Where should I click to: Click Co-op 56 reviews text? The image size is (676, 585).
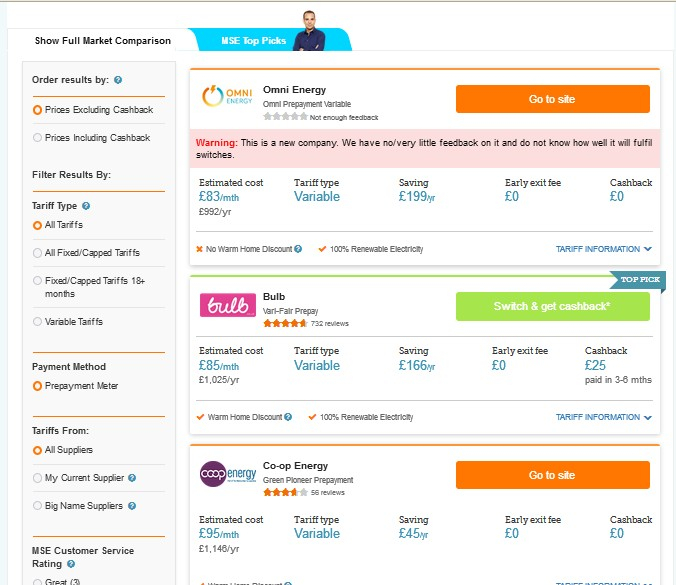click(328, 492)
